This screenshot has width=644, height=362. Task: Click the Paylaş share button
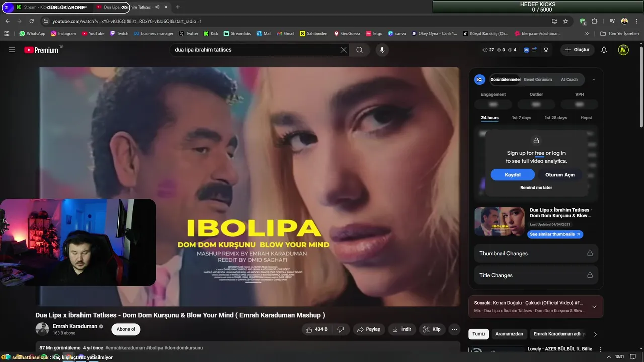tap(368, 329)
